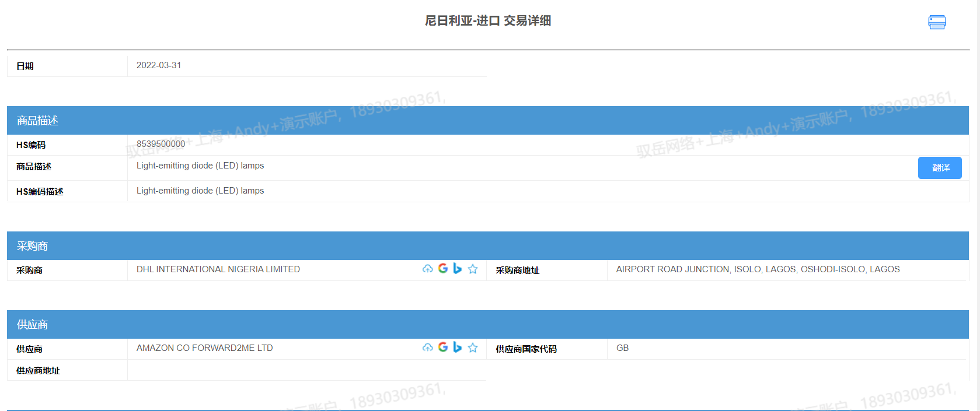Star Amazon Co Forward2me Ltd as favorite

(473, 347)
